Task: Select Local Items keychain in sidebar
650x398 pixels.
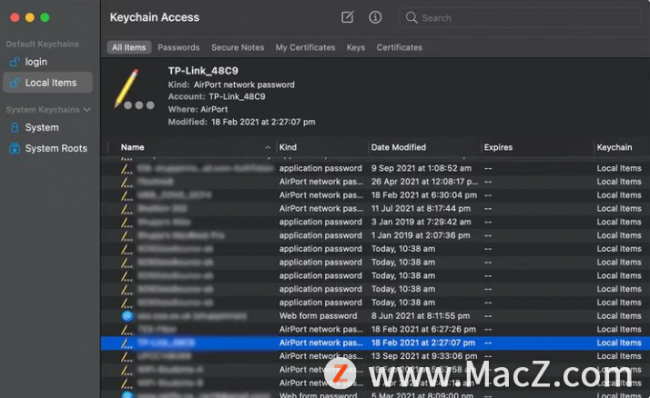Action: 48,83
